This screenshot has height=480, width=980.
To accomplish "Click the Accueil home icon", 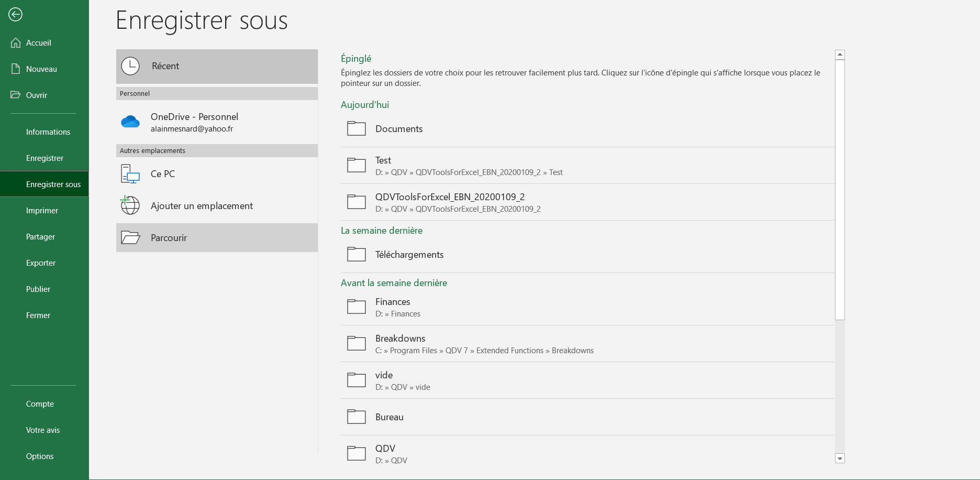I will pyautogui.click(x=16, y=43).
